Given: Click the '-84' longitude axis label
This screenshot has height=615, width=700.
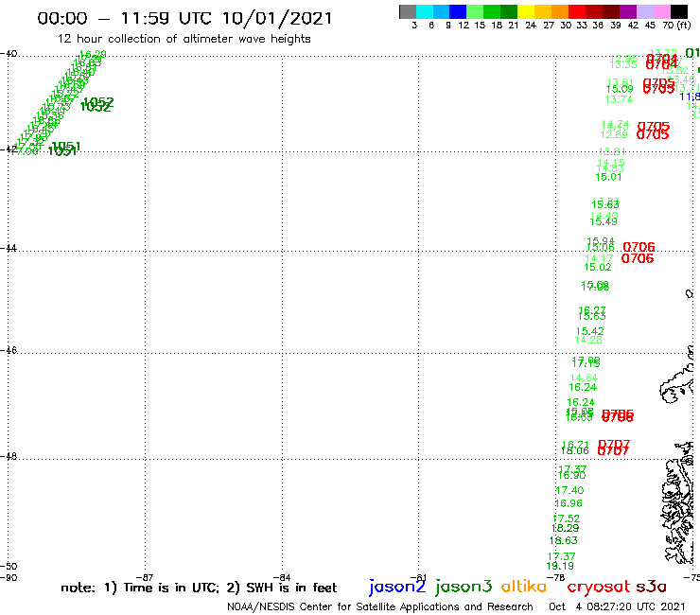Looking at the screenshot, I should 282,577.
